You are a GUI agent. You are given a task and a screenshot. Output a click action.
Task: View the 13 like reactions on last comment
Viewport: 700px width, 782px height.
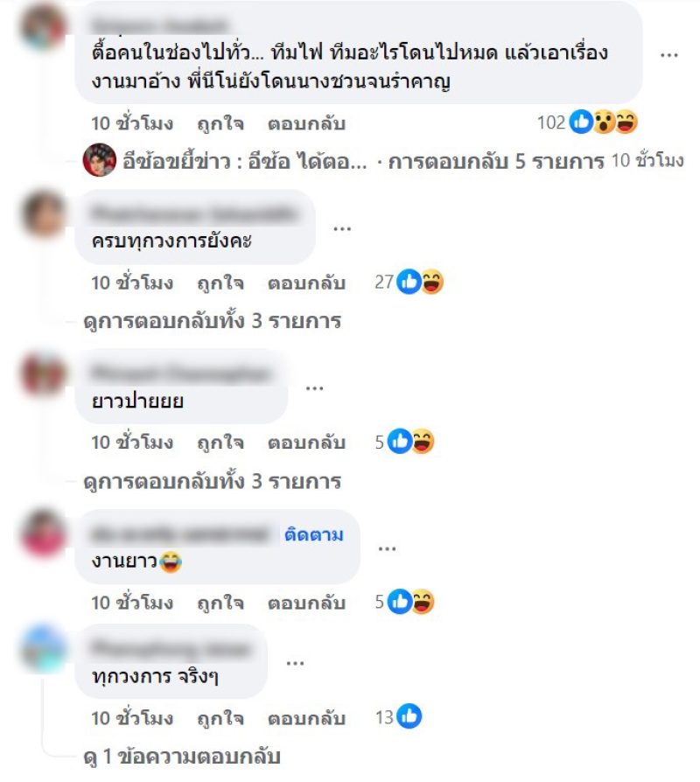point(398,716)
